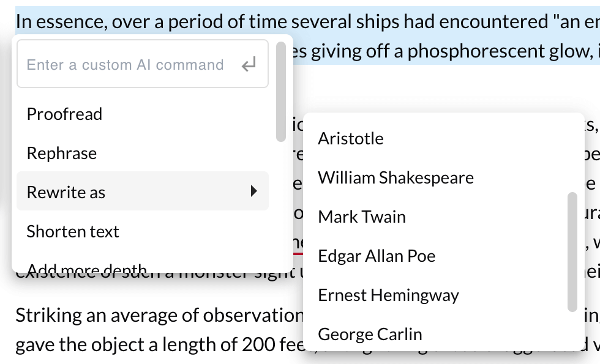Choose the Add more depth option
The width and height of the screenshot is (600, 364).
[86, 267]
